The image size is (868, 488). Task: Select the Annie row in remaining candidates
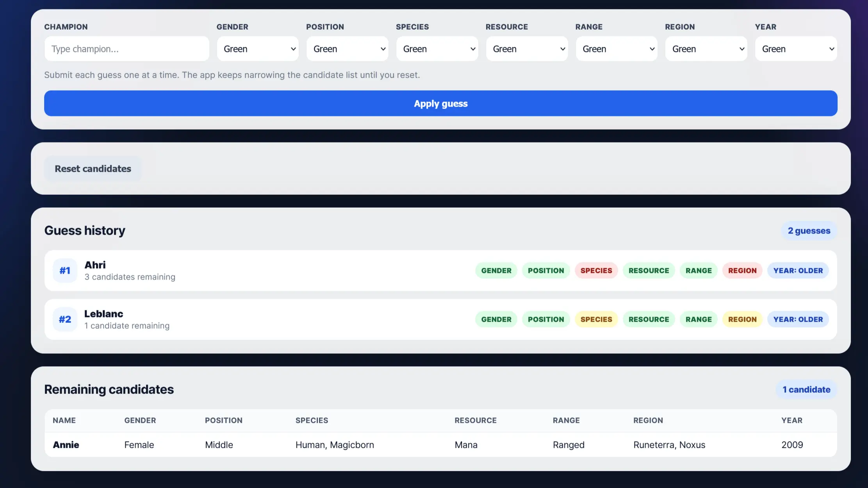[441, 445]
